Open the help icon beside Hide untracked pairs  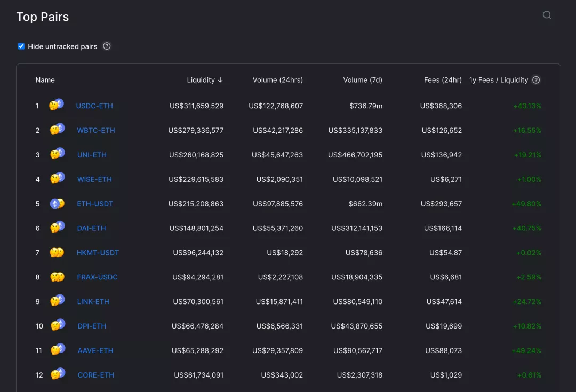click(107, 46)
